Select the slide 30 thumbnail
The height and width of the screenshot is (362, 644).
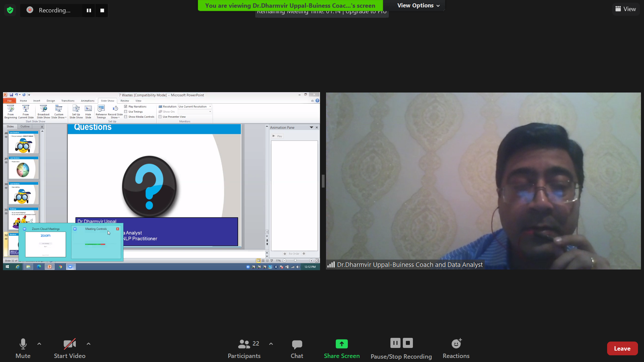tap(23, 193)
